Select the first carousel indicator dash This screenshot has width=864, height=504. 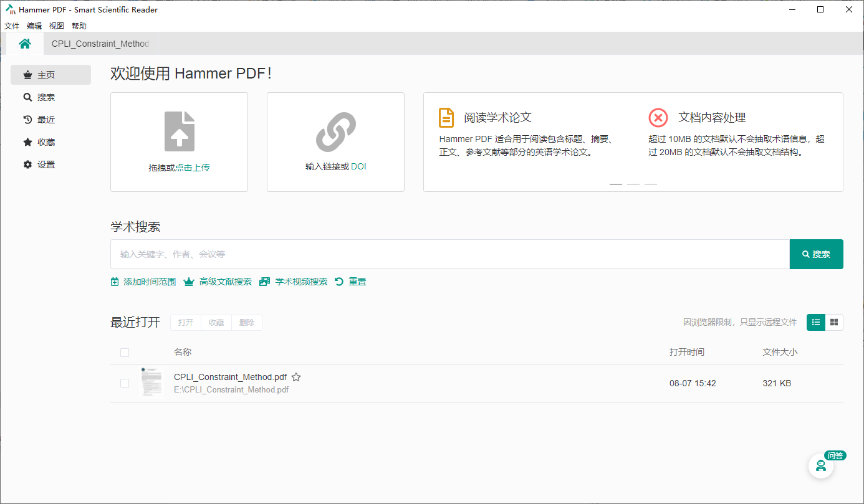pyautogui.click(x=616, y=184)
